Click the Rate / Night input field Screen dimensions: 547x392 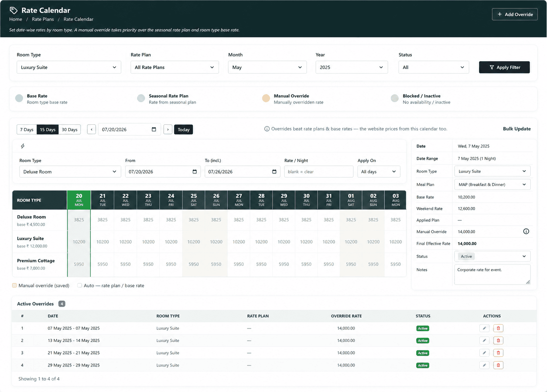(319, 172)
